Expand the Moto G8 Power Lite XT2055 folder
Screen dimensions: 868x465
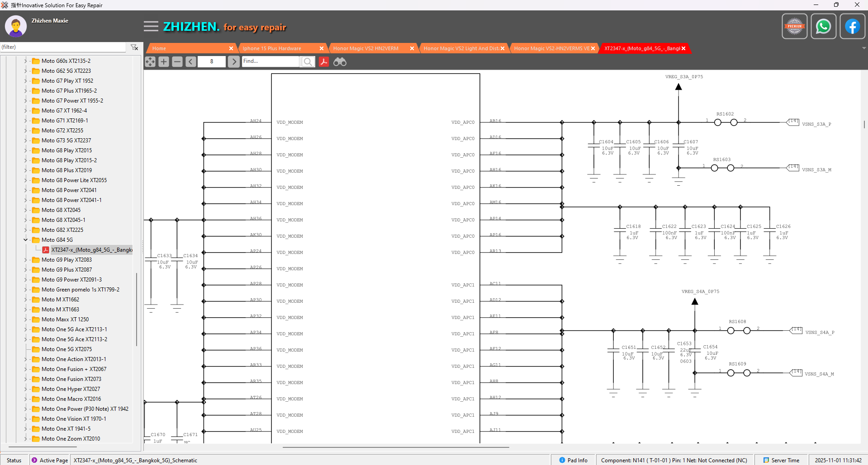coord(25,180)
